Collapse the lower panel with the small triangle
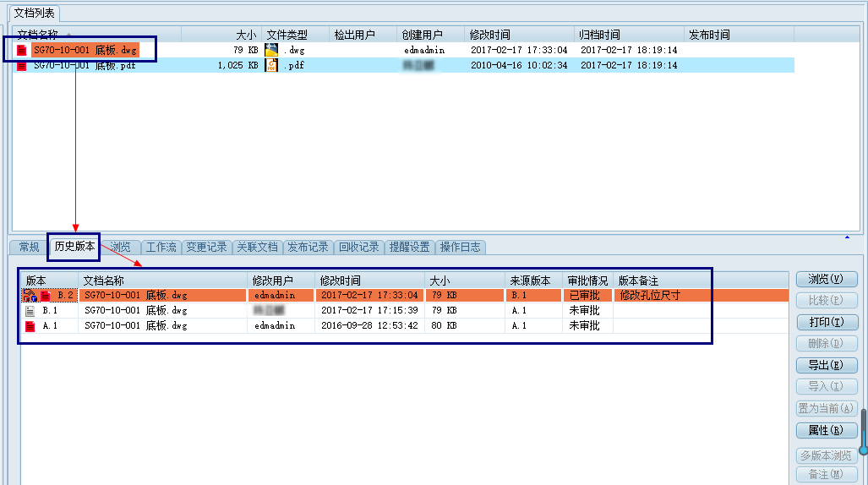Viewport: 868px width, 485px height. [846, 237]
